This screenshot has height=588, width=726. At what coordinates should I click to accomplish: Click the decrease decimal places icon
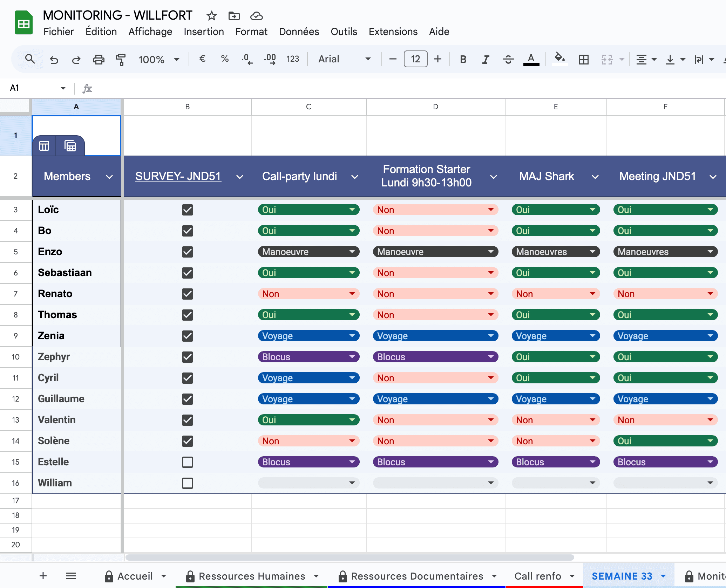click(x=247, y=59)
